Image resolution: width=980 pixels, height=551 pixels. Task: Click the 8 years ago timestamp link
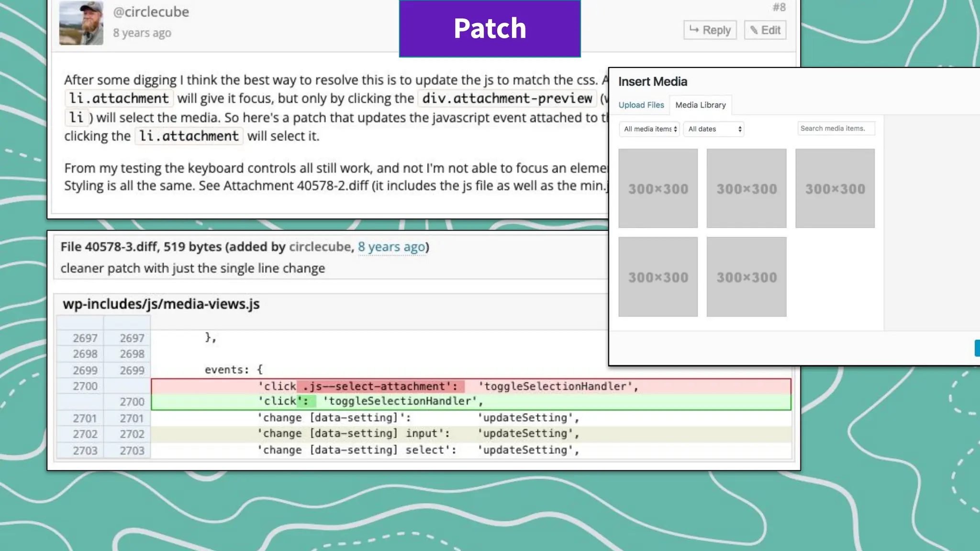tap(391, 247)
